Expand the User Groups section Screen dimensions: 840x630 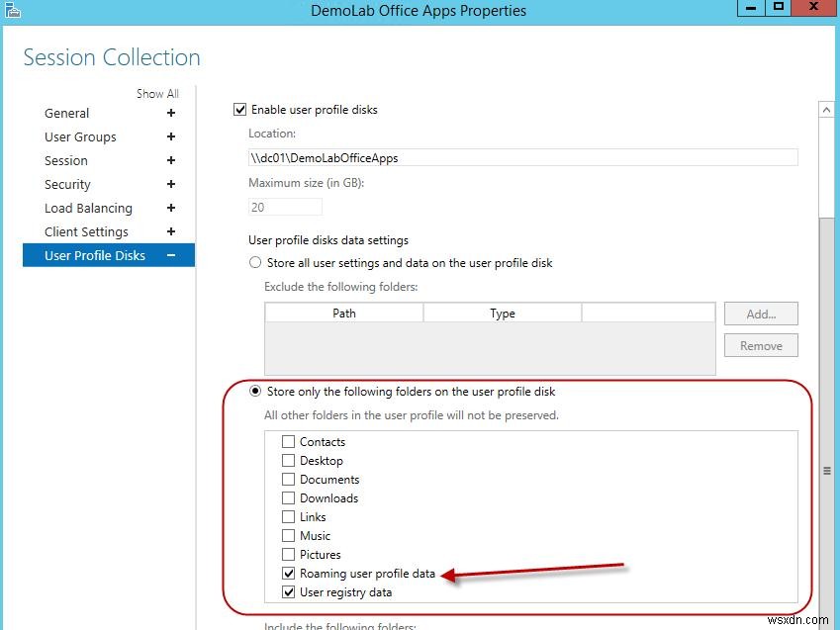(170, 136)
